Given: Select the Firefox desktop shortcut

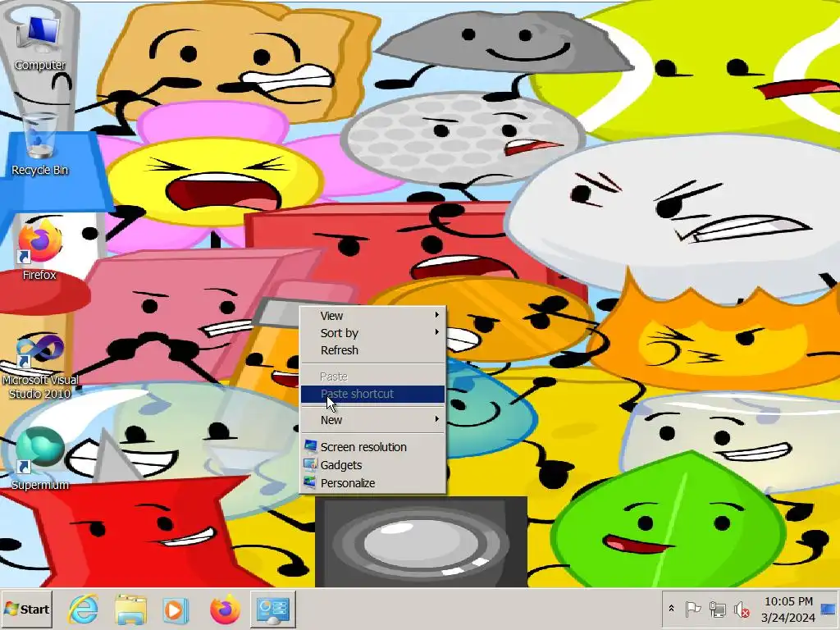Looking at the screenshot, I should (39, 251).
